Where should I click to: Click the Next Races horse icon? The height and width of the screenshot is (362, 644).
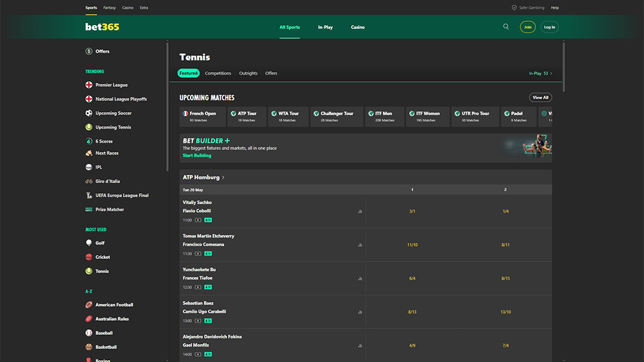pos(89,153)
